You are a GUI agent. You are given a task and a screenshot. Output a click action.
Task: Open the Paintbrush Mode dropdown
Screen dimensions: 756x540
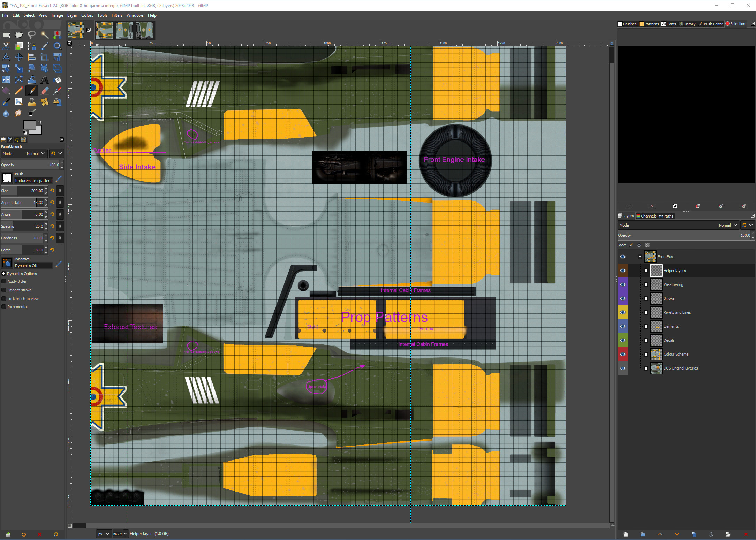[x=24, y=154]
